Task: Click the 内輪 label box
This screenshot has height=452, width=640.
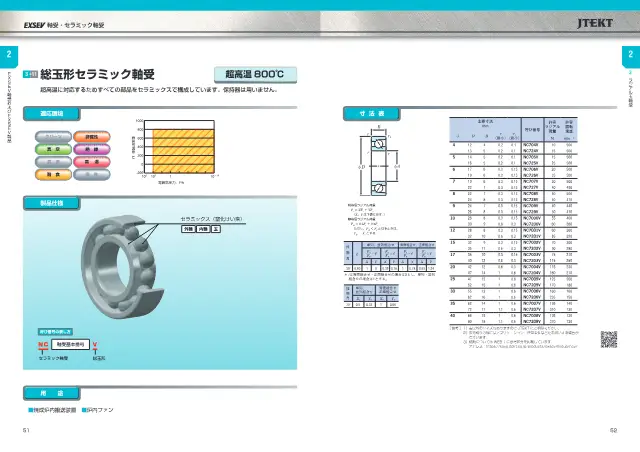Action: coord(203,229)
